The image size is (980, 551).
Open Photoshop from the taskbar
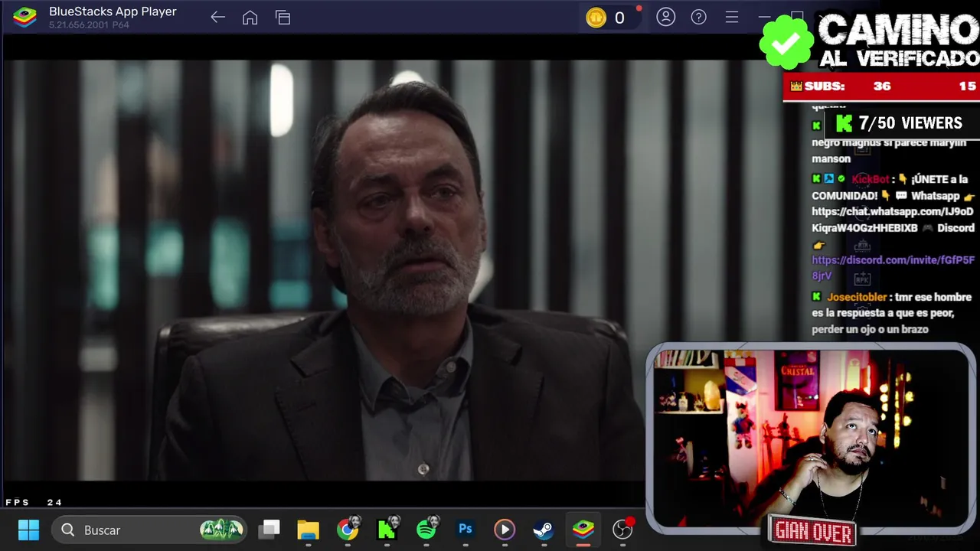click(465, 529)
